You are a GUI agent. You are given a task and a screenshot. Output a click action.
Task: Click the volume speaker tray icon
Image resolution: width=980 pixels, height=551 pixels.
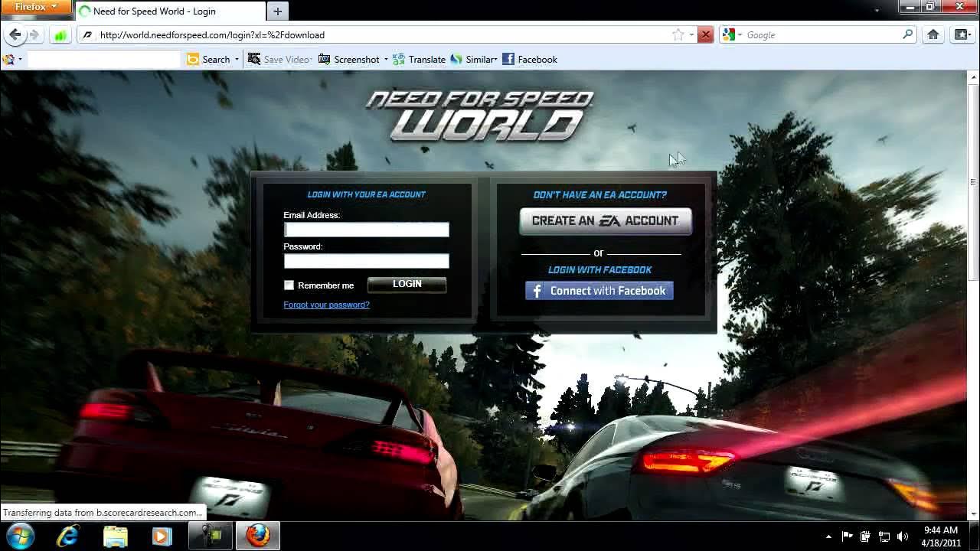tap(903, 536)
